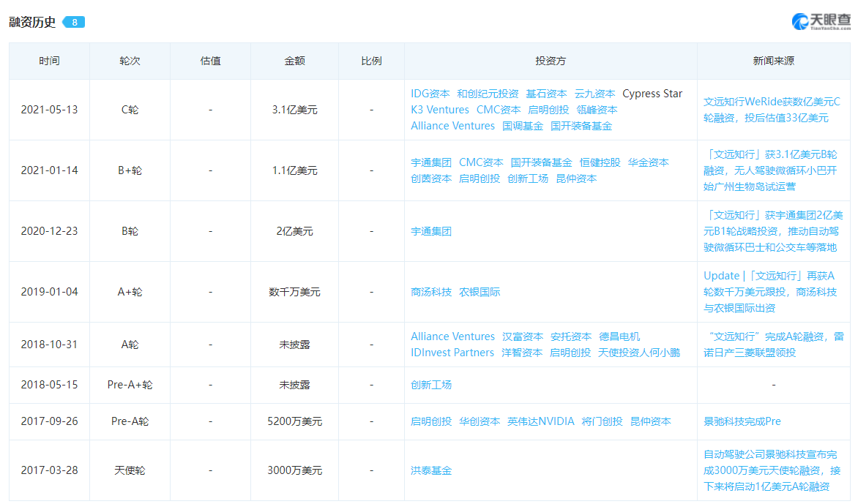Open 华创资本 investor link

(x=480, y=421)
